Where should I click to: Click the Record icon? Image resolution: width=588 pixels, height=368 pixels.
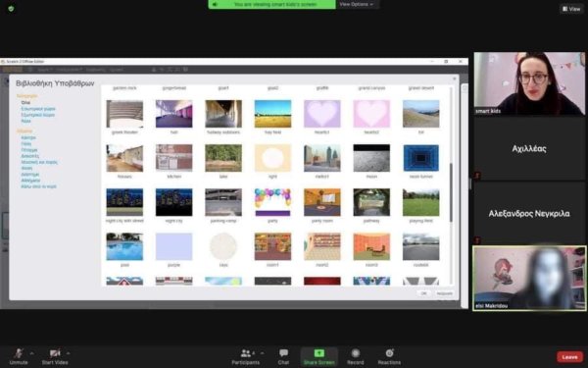point(355,353)
